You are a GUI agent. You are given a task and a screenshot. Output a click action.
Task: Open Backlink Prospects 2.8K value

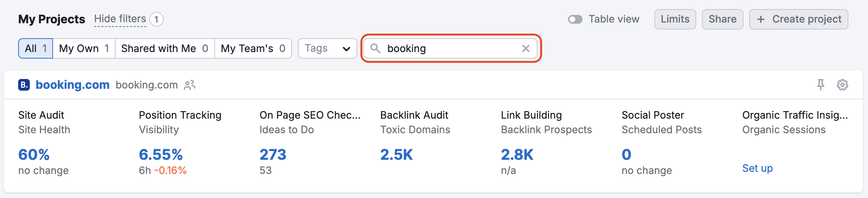[517, 155]
